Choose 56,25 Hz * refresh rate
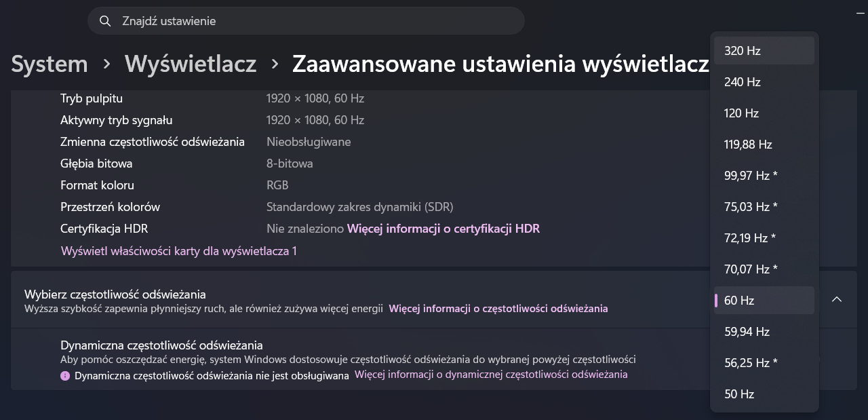 [764, 363]
